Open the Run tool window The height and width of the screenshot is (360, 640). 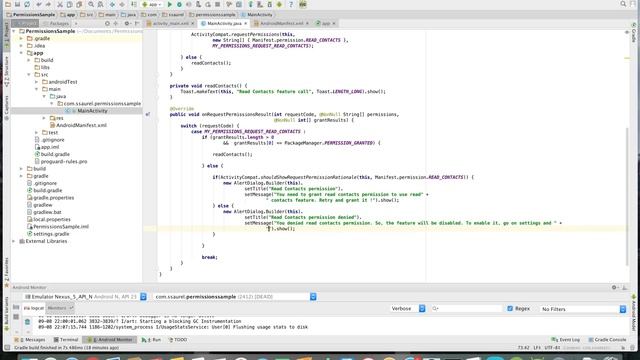point(151,340)
